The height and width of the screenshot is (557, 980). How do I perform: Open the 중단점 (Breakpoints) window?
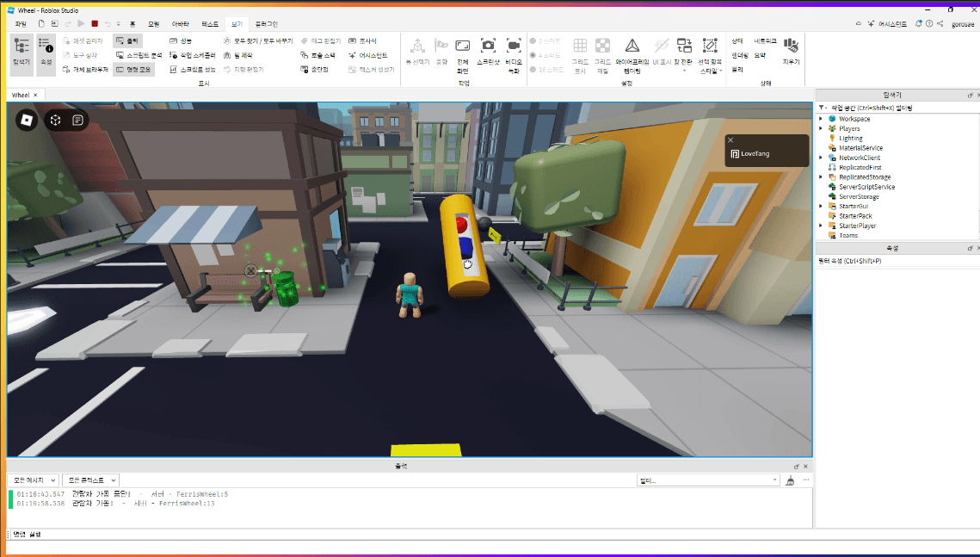314,70
